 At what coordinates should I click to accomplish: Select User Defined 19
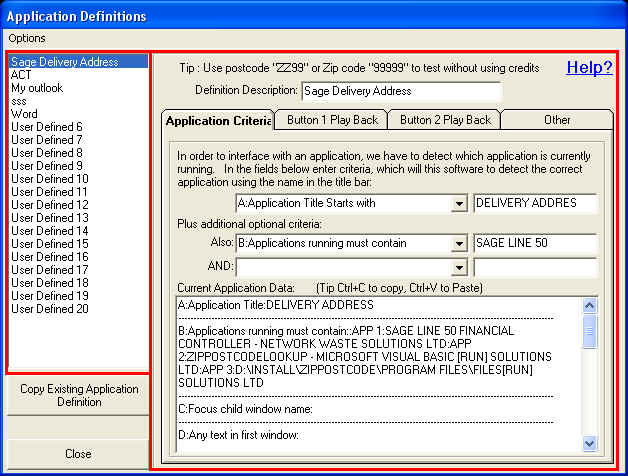(x=78, y=296)
